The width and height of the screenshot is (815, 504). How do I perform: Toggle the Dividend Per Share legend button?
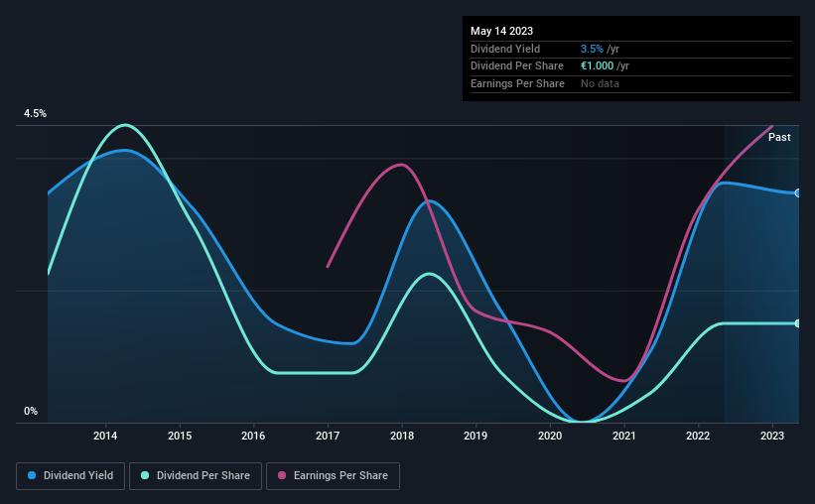click(196, 476)
